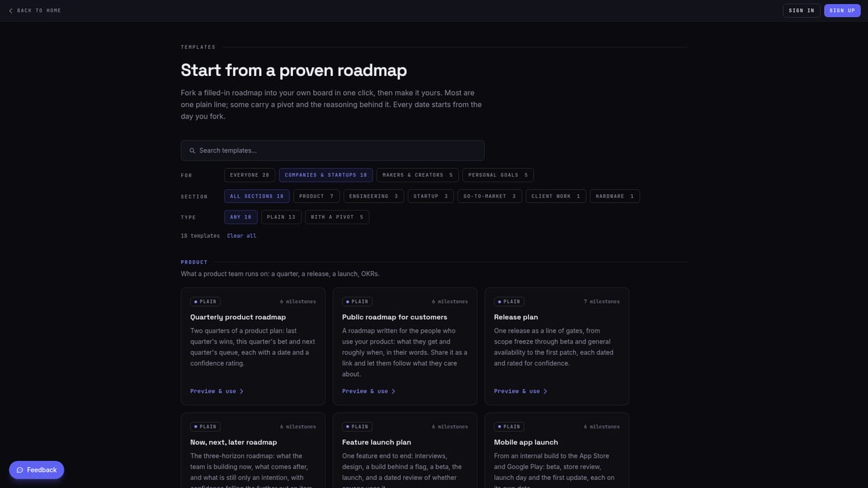Open Preview & use for Quarterly product roadmap

[217, 391]
